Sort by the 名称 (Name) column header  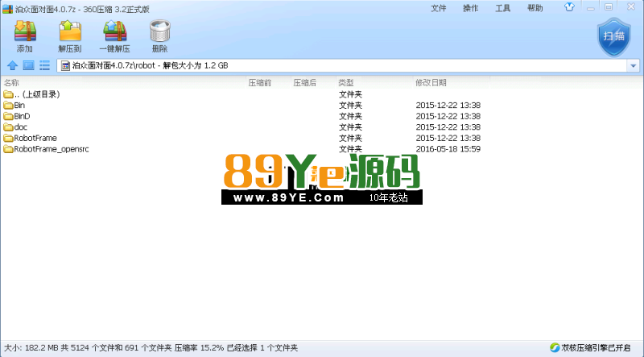pyautogui.click(x=11, y=83)
